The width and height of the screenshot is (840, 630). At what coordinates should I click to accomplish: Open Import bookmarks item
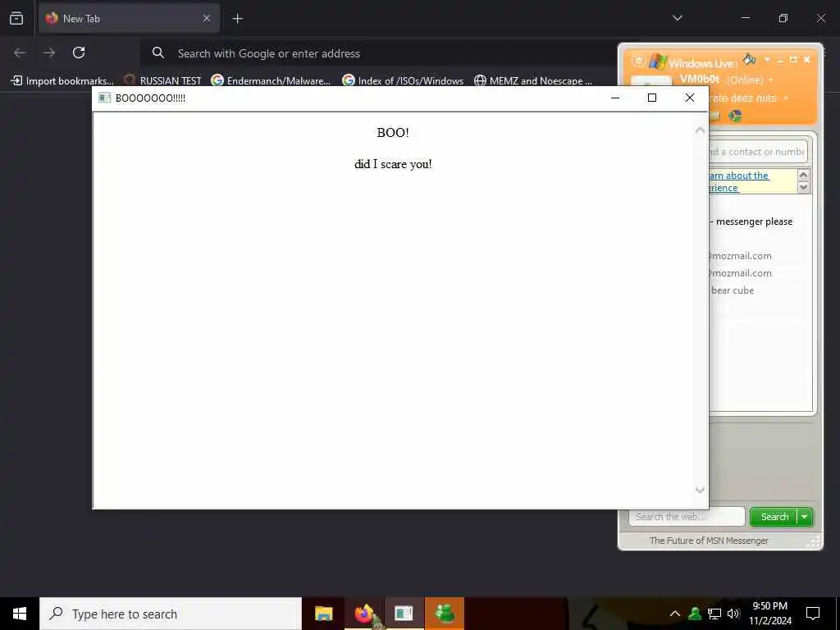pos(62,81)
